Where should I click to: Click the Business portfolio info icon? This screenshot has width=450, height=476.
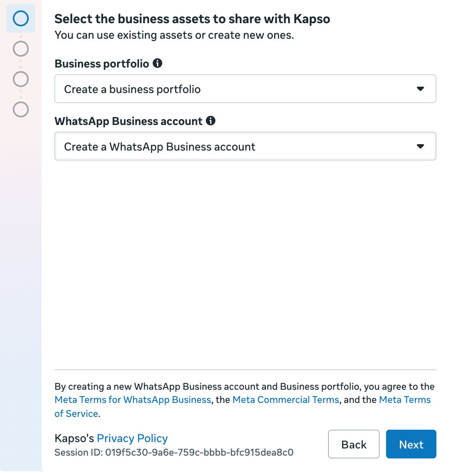(157, 63)
